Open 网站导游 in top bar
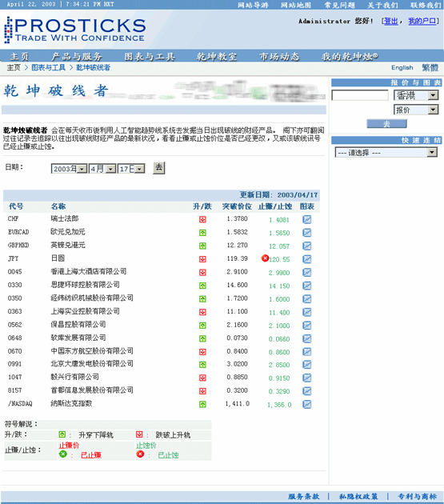The width and height of the screenshot is (444, 504). point(253,5)
